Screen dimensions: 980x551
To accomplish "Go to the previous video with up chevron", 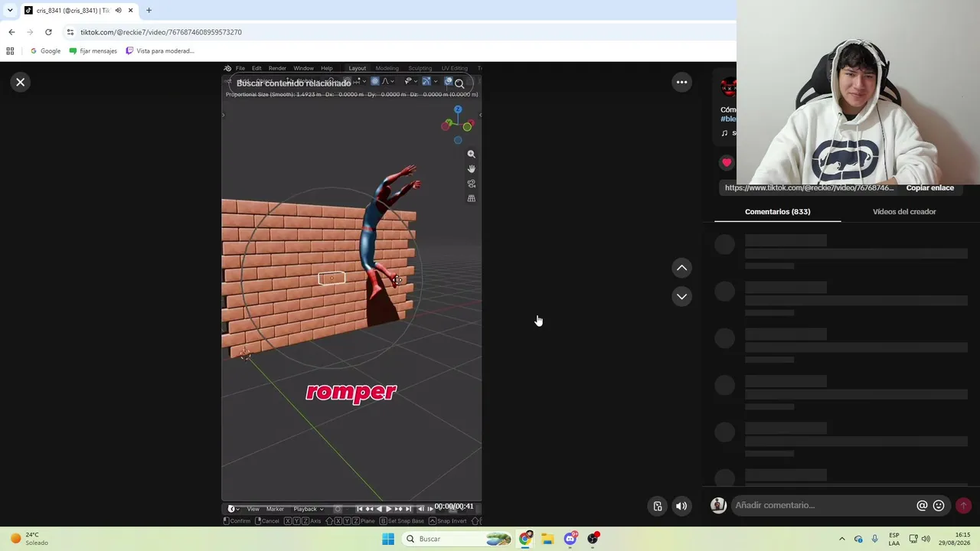I will coord(681,268).
